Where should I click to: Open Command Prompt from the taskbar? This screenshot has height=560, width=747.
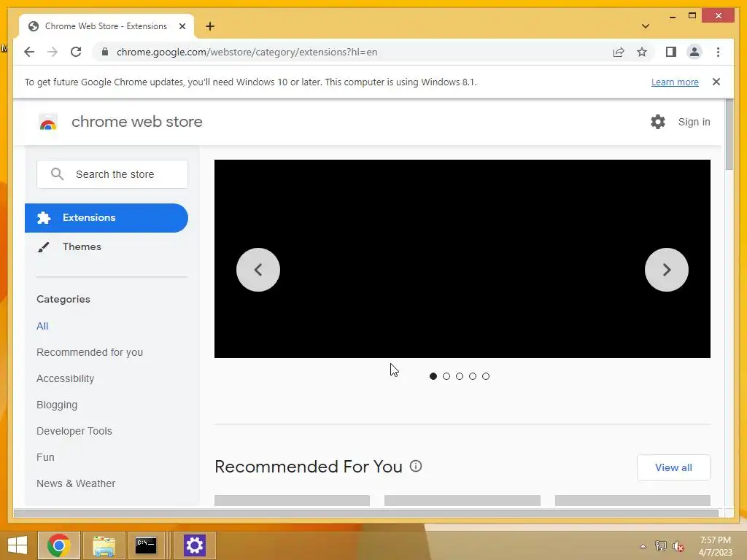pyautogui.click(x=146, y=545)
